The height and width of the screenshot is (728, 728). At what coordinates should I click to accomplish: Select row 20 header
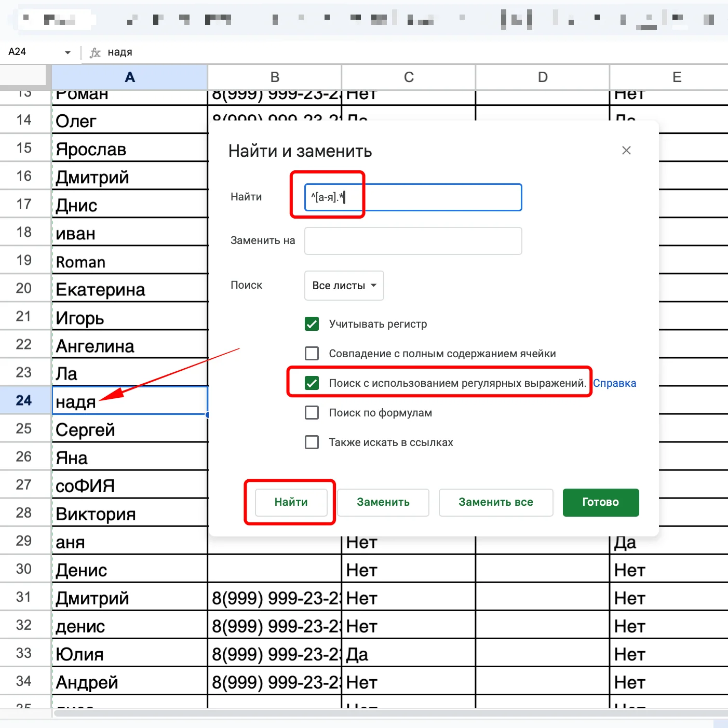pos(24,288)
